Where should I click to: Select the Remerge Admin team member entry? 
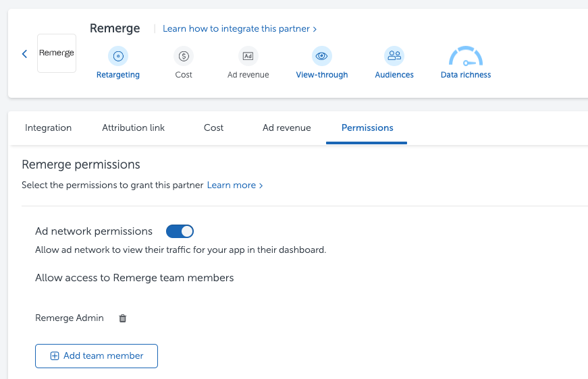coord(70,318)
